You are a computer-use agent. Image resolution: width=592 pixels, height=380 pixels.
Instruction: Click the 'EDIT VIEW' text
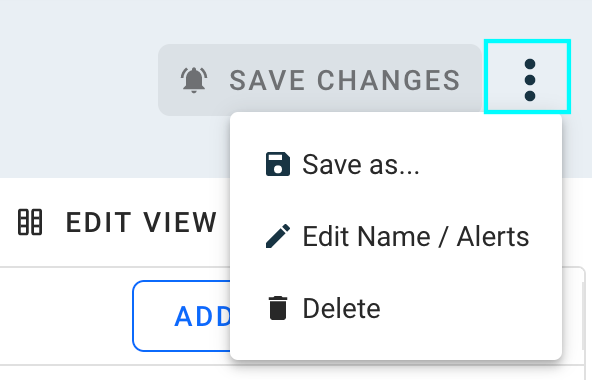point(142,222)
